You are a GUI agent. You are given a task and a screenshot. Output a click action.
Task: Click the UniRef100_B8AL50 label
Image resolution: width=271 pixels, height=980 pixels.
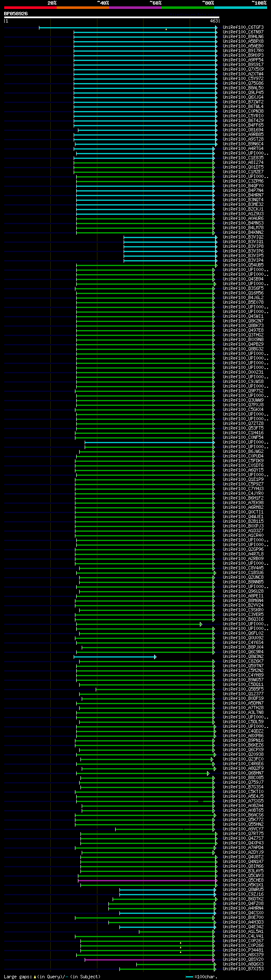coord(243,88)
